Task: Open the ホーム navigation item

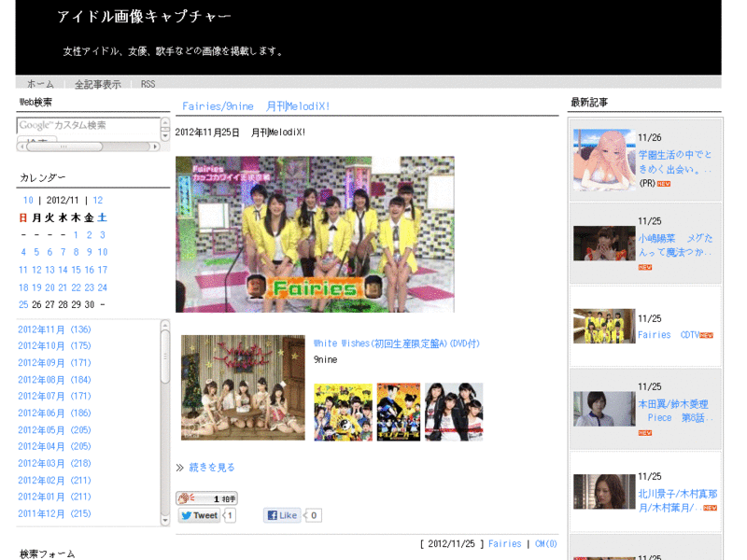Action: coord(40,84)
